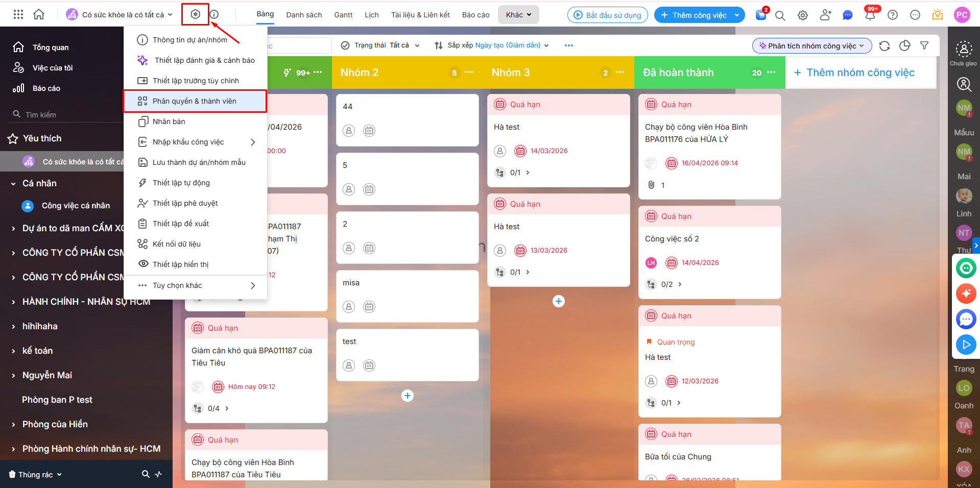Click Thêm nhóm công việc
Screen dimensions: 980x488
pos(854,72)
